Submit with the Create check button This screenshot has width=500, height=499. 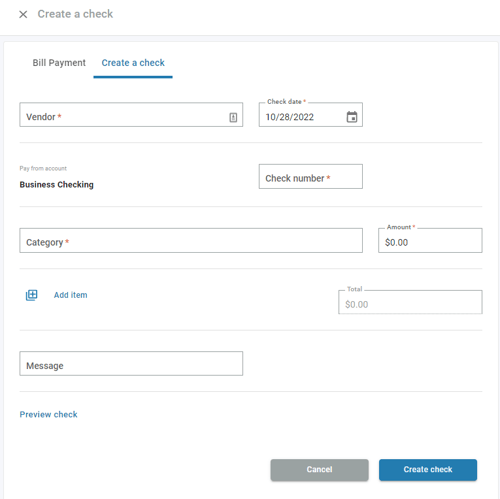click(x=428, y=470)
